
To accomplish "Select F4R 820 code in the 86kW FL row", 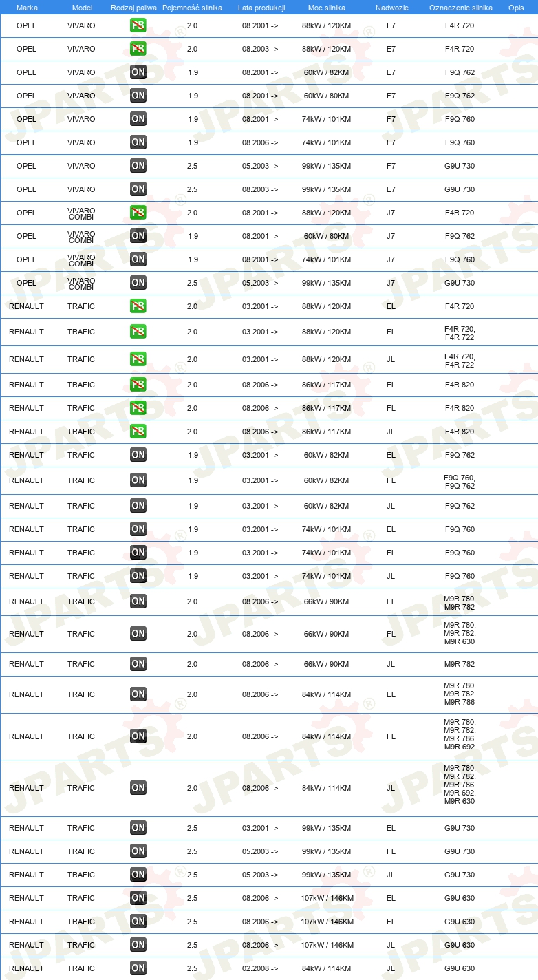I will tap(460, 408).
